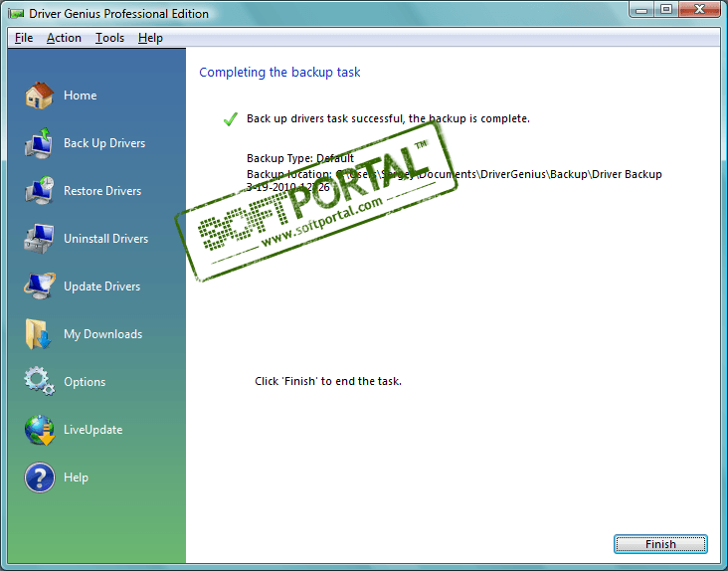The image size is (728, 571).
Task: Click the green success checkmark
Action: click(x=231, y=119)
